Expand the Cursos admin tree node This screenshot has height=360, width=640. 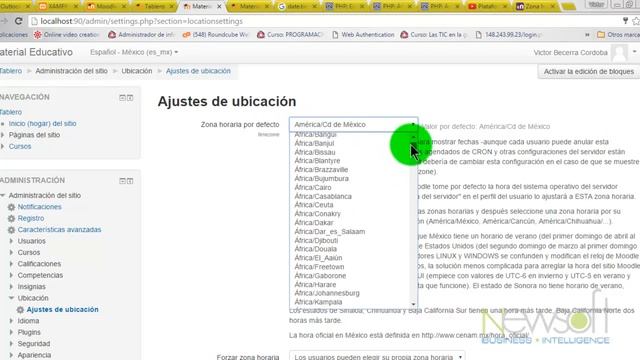(x=11, y=253)
